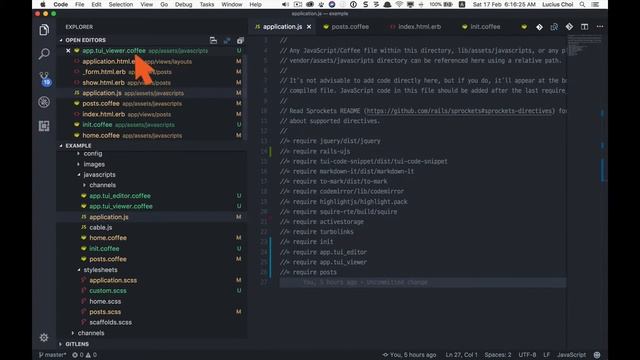640x360 pixels.
Task: Open Manage gear at sidebar bottom
Action: coord(44,338)
